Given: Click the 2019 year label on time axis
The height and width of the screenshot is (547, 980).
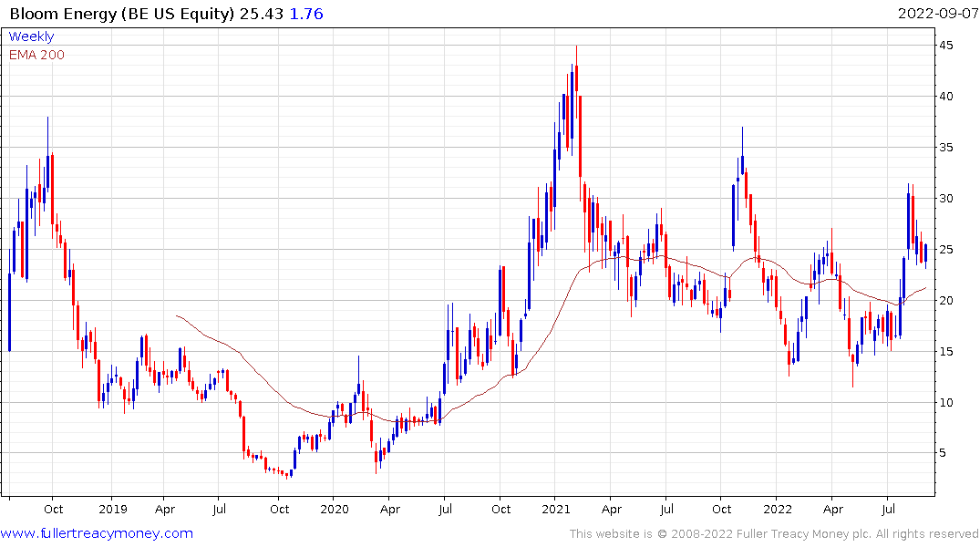Looking at the screenshot, I should [x=113, y=509].
